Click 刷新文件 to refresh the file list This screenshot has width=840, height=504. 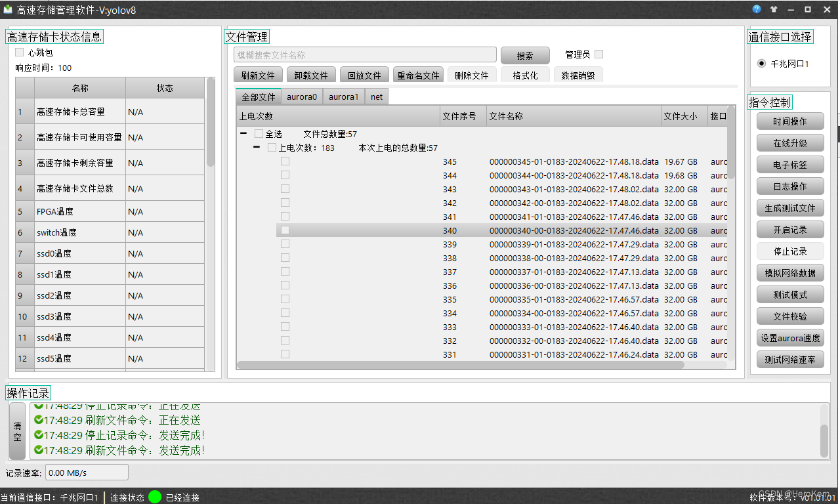(x=258, y=74)
